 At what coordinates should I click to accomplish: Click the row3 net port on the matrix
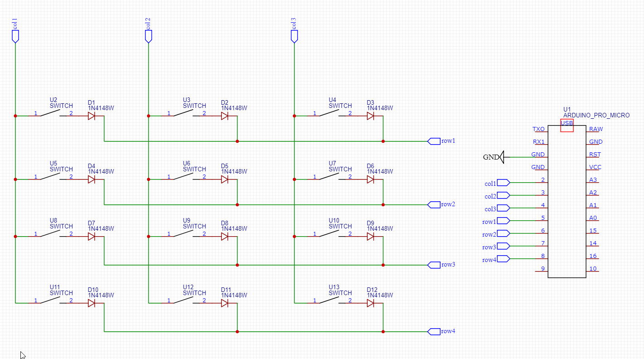(x=434, y=265)
